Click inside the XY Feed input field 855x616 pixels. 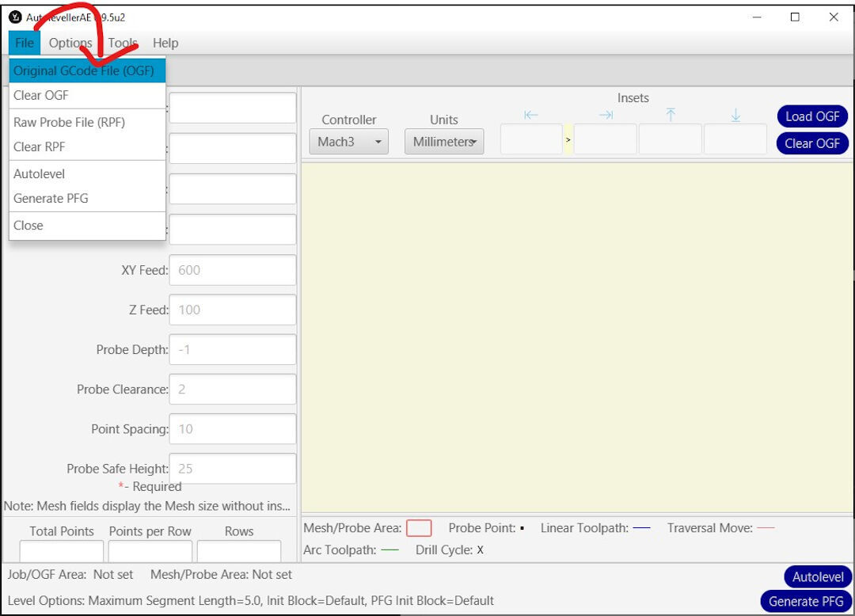(232, 270)
